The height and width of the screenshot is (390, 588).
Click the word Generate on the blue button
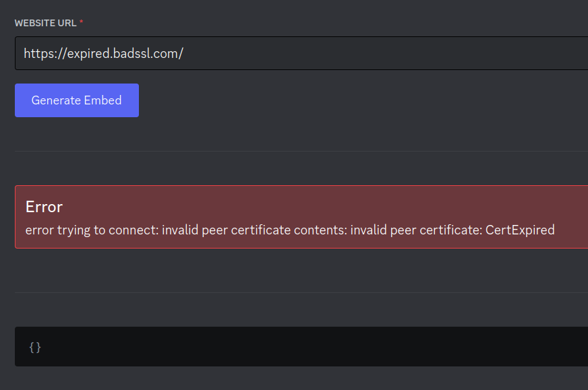pos(57,100)
